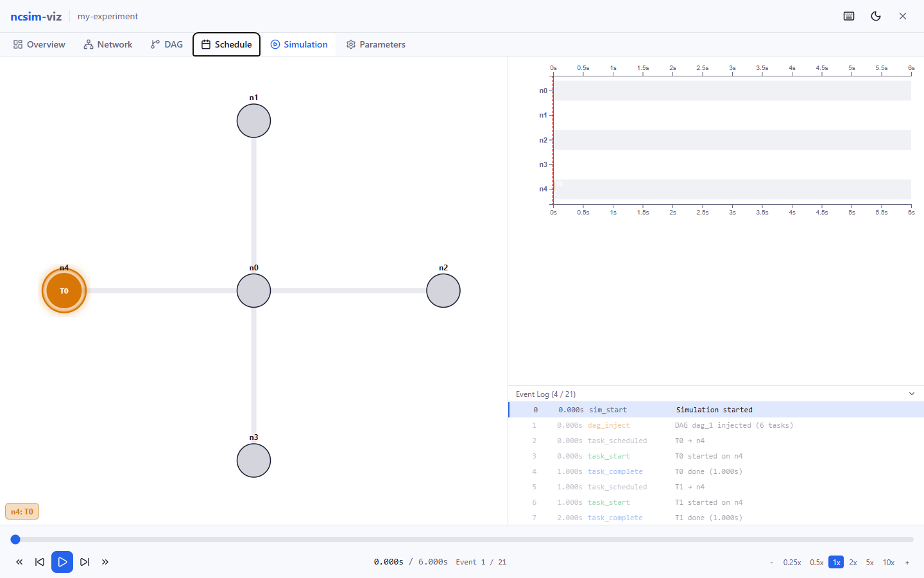The height and width of the screenshot is (578, 924).
Task: Open the DAG tab
Action: pyautogui.click(x=167, y=44)
